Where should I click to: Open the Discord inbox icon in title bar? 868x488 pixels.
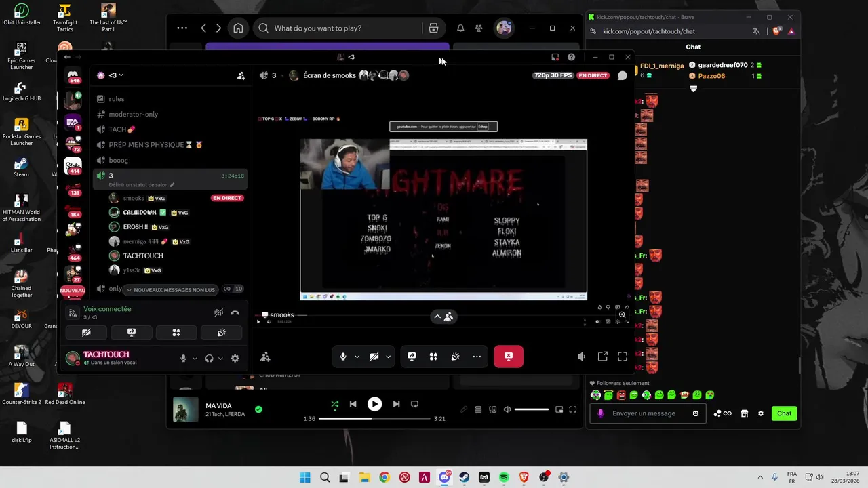pos(555,57)
